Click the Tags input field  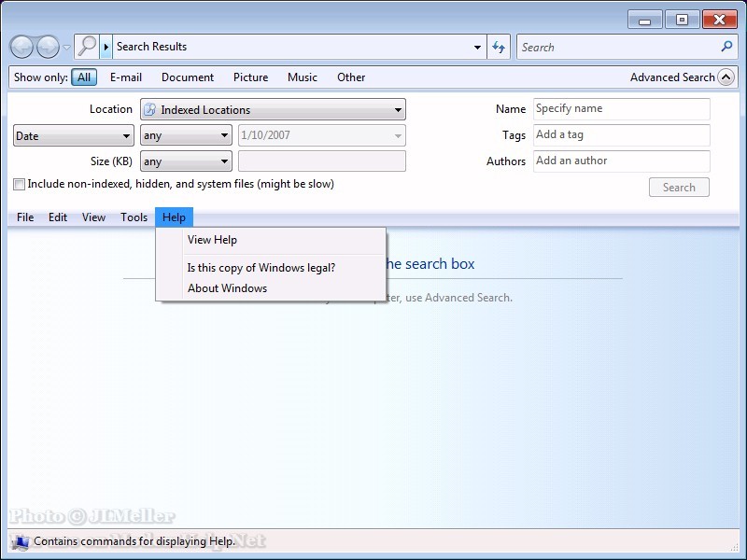coord(621,135)
